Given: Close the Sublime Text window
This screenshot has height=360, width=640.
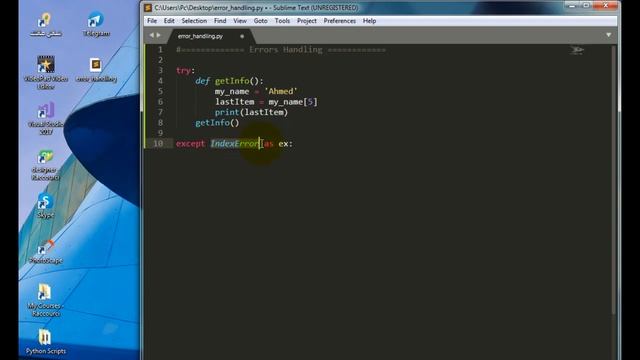Looking at the screenshot, I should [x=606, y=6].
